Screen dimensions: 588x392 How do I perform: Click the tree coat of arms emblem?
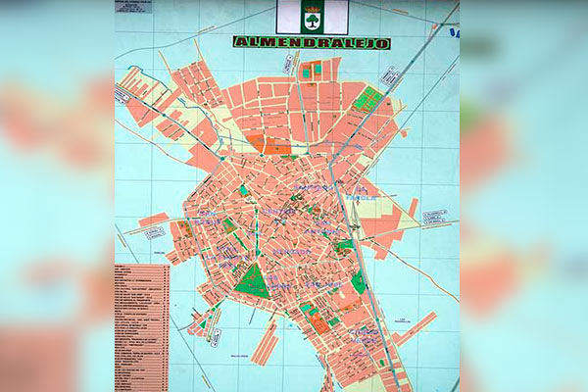point(312,18)
